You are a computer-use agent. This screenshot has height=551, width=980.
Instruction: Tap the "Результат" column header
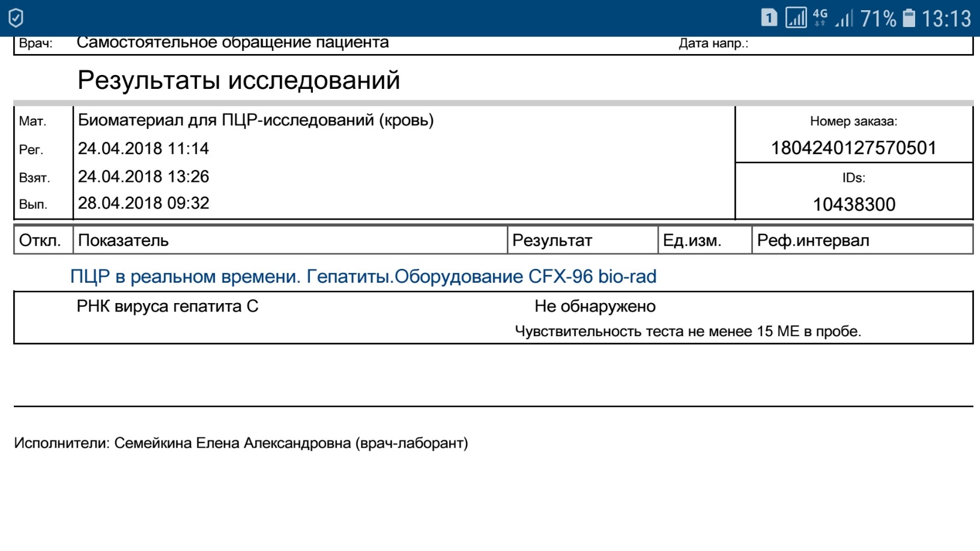[552, 240]
